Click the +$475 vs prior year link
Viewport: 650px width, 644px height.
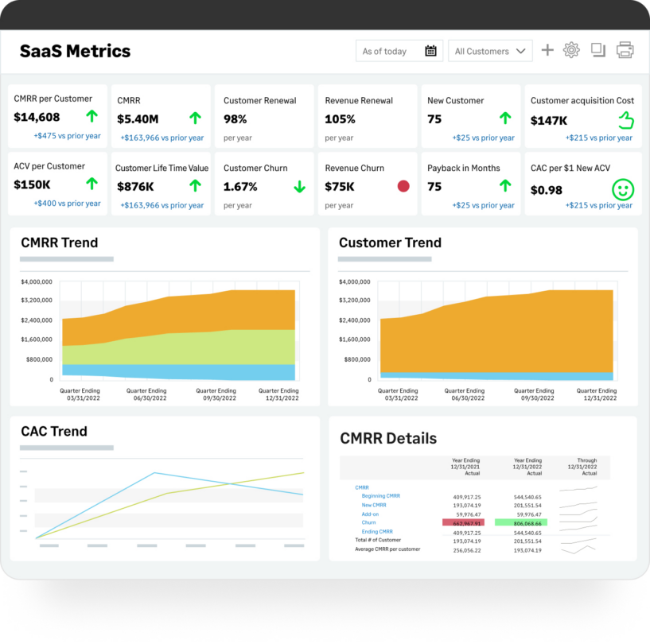[x=67, y=136]
